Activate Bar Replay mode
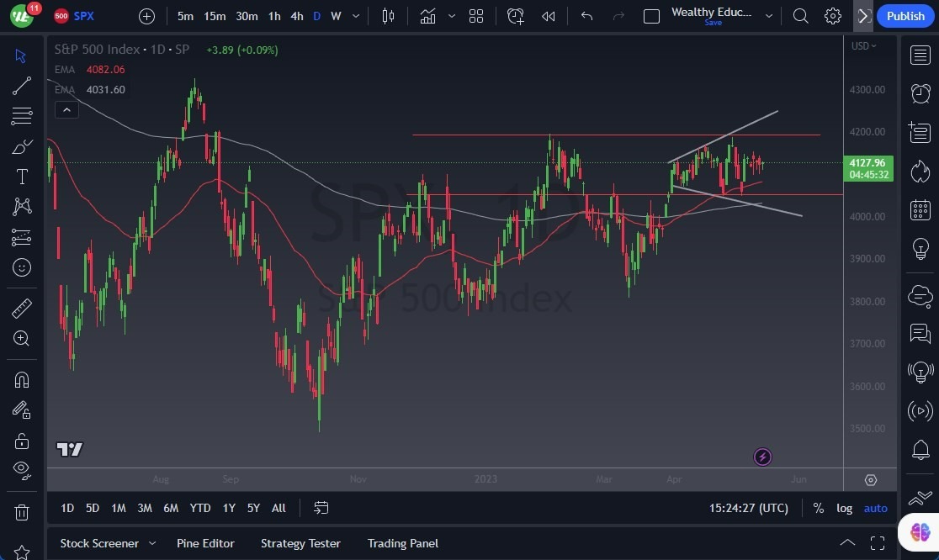939x560 pixels. (549, 16)
